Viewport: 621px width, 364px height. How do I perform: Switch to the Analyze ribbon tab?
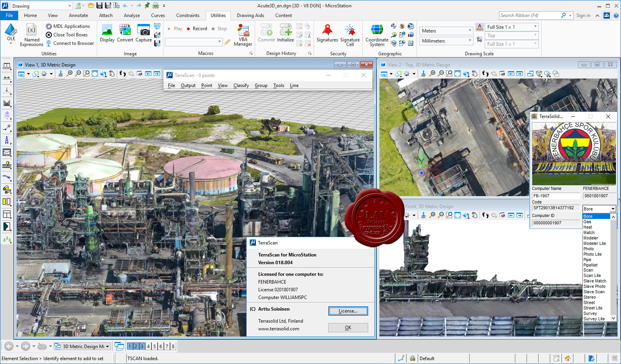click(132, 15)
